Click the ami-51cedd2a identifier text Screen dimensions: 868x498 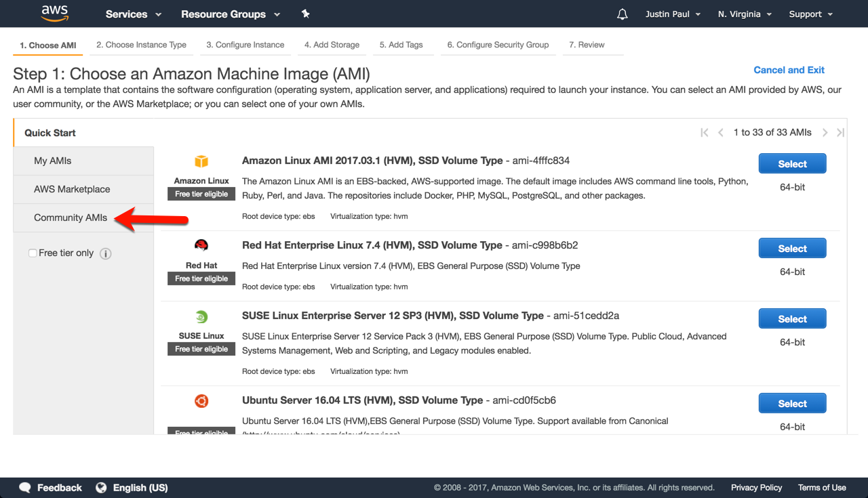pos(587,316)
